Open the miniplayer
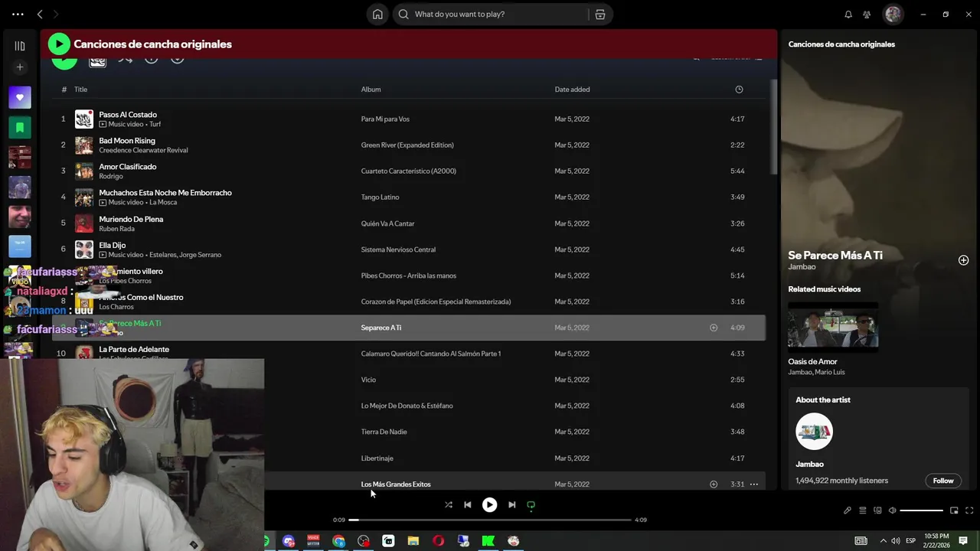980x551 pixels. point(954,510)
